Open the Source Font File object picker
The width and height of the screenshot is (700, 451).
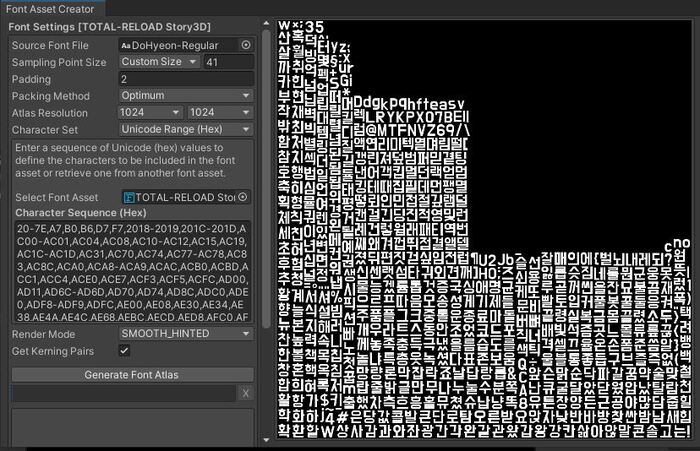point(246,45)
